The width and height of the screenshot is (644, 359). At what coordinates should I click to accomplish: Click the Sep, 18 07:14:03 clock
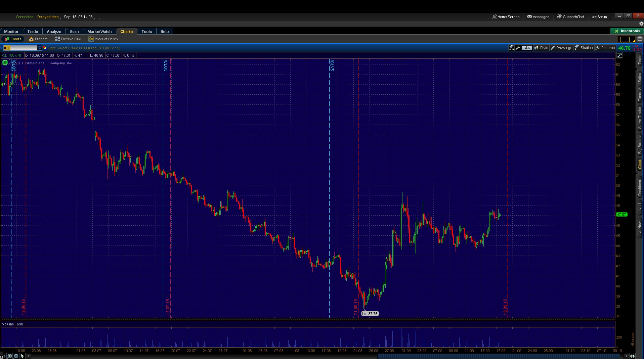point(78,17)
